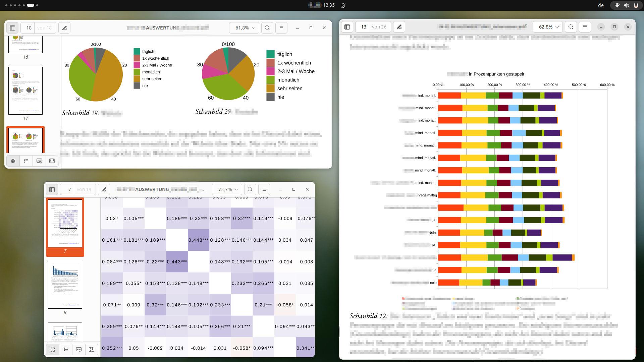Open hamburger menu in top-left viewer
Image resolution: width=644 pixels, height=362 pixels.
281,28
